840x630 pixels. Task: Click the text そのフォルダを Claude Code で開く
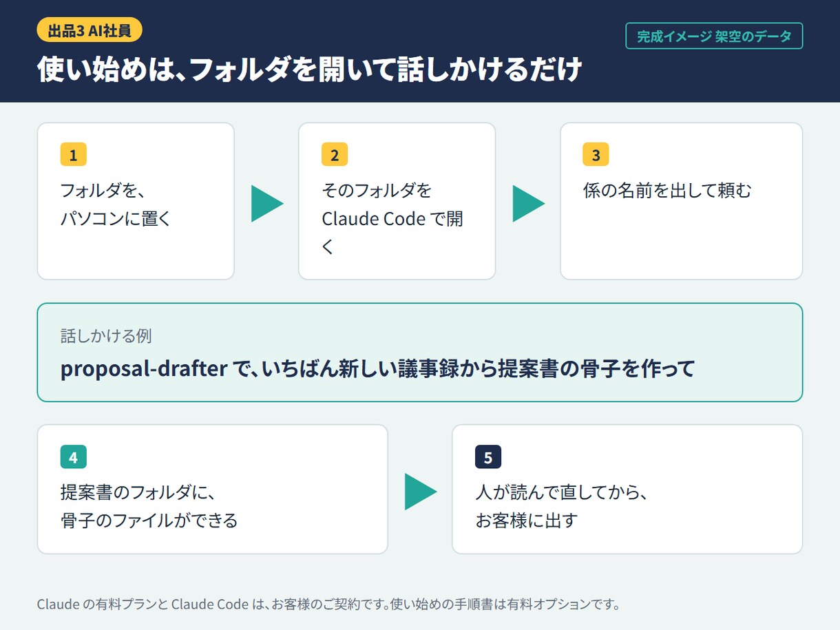click(392, 218)
